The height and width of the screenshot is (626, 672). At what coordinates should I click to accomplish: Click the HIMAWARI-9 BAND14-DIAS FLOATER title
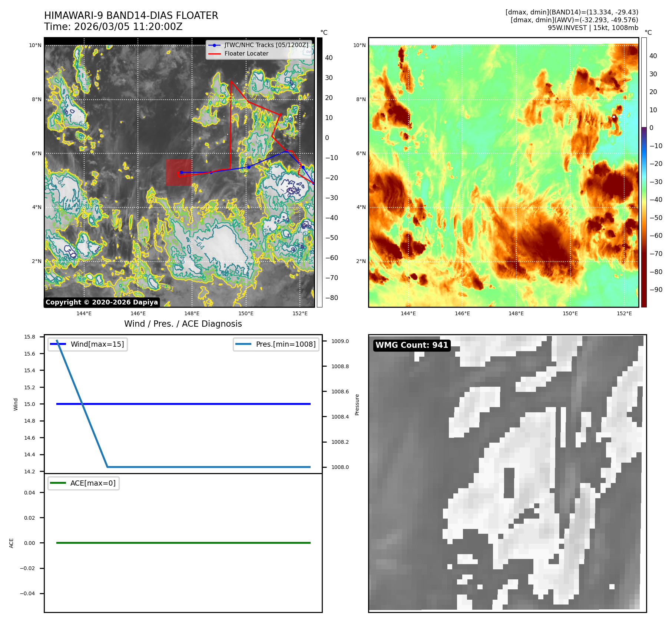(131, 16)
